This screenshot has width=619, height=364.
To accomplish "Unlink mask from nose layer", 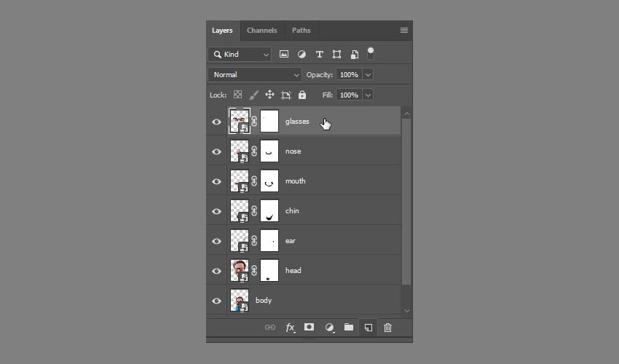I will [254, 151].
